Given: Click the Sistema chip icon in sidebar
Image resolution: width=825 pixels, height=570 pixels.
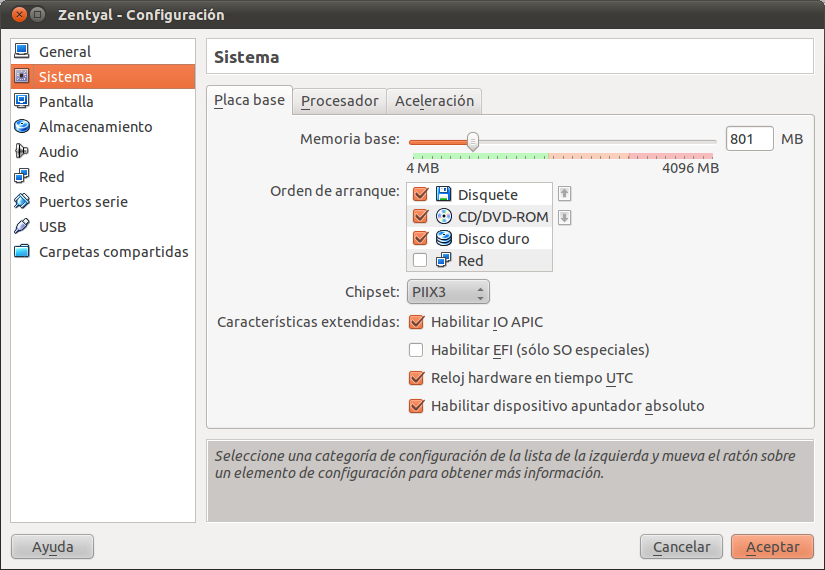Looking at the screenshot, I should 22,76.
